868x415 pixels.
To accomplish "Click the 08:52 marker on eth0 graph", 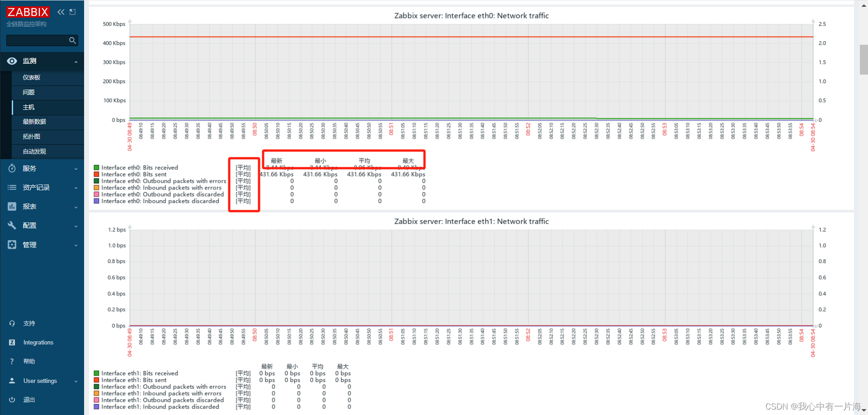I will [x=528, y=129].
